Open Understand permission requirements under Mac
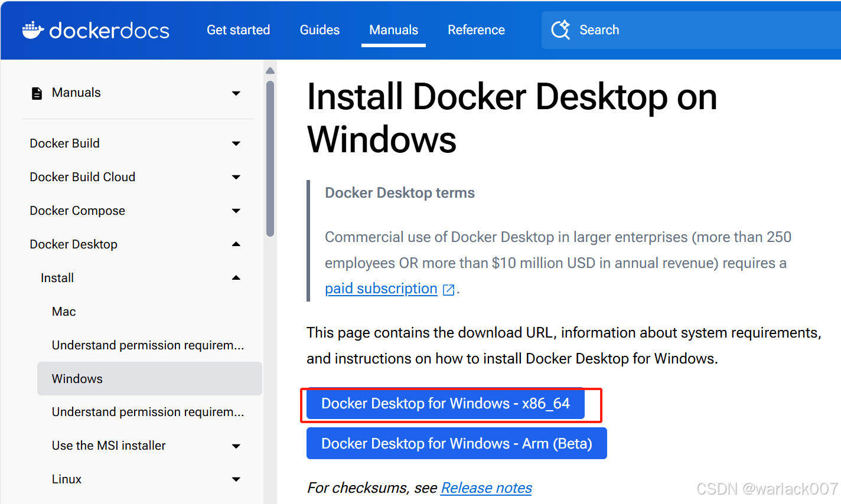 pos(148,345)
